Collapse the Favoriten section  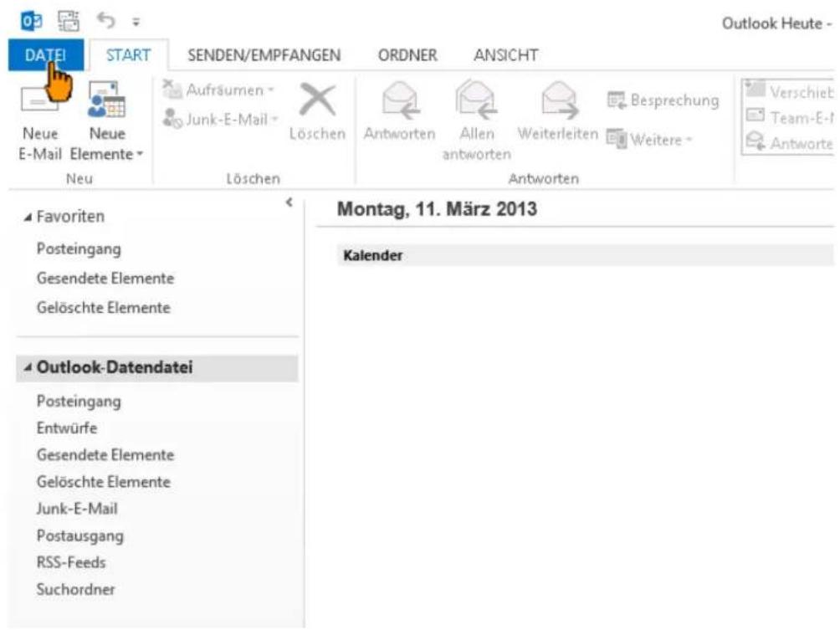(x=28, y=217)
